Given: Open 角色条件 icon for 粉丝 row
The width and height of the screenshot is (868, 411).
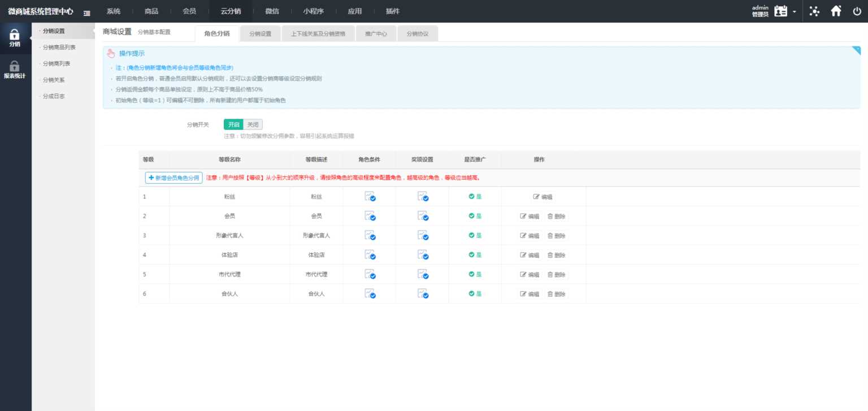Looking at the screenshot, I should coord(370,197).
